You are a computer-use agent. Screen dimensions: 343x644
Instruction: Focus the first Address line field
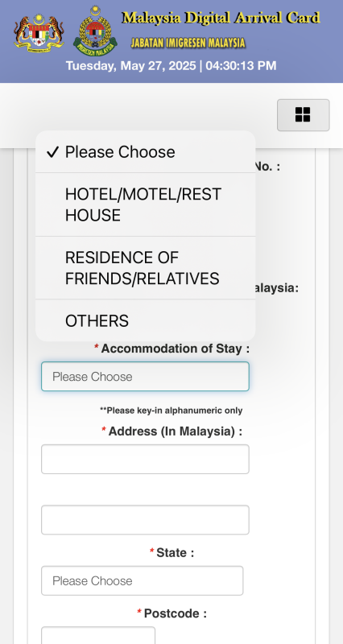tap(145, 459)
